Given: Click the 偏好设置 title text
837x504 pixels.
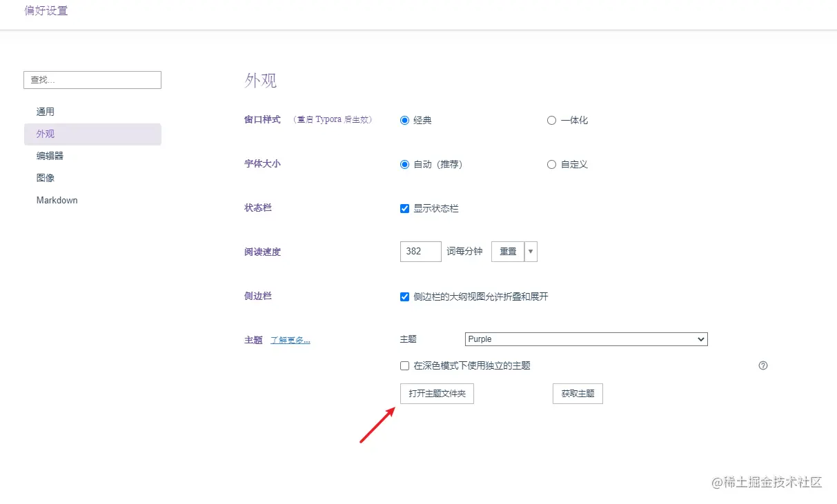Looking at the screenshot, I should 46,11.
